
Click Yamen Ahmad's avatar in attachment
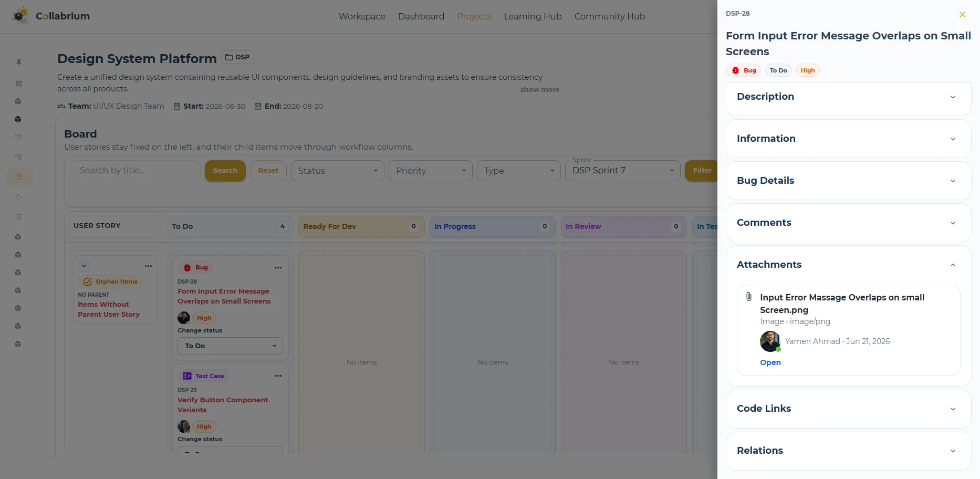(770, 341)
